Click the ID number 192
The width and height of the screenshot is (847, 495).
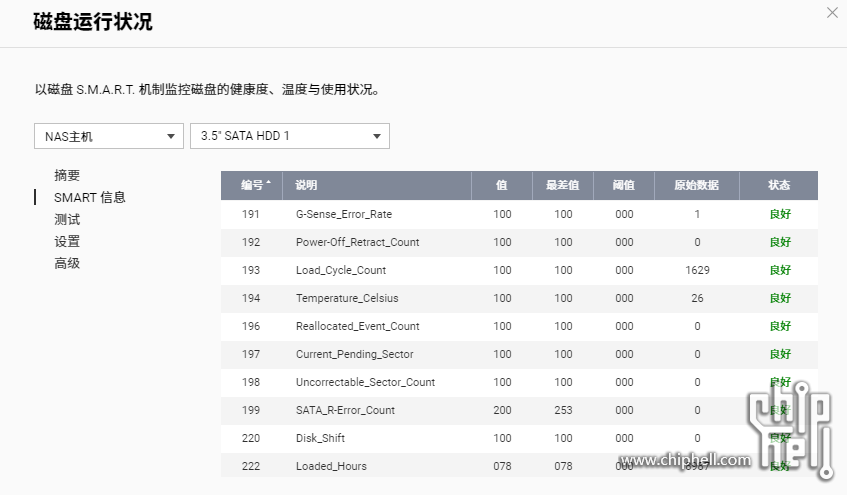(x=251, y=242)
